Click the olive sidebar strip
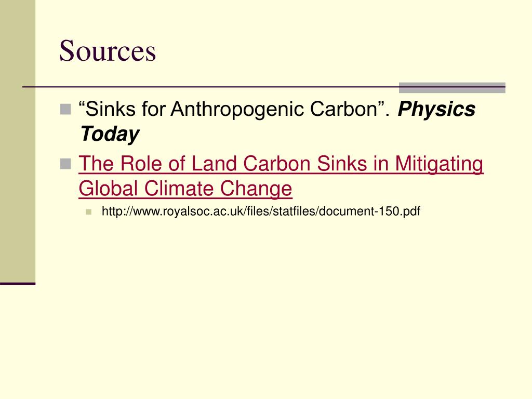Viewport: 532px width, 399px height. tap(18, 141)
